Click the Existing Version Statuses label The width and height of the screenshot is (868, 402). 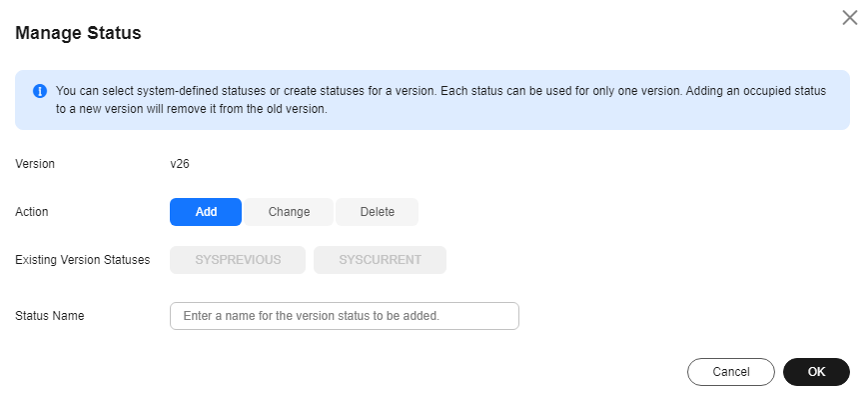pos(83,259)
